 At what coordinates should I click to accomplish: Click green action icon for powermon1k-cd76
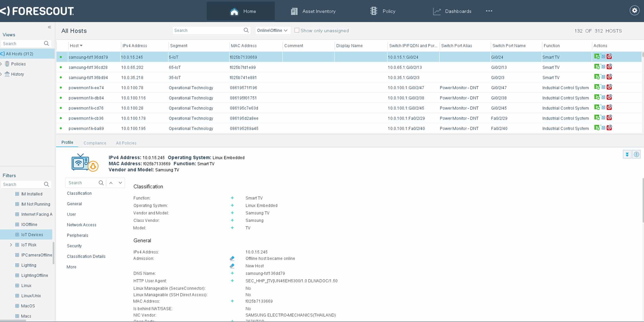coord(597,107)
